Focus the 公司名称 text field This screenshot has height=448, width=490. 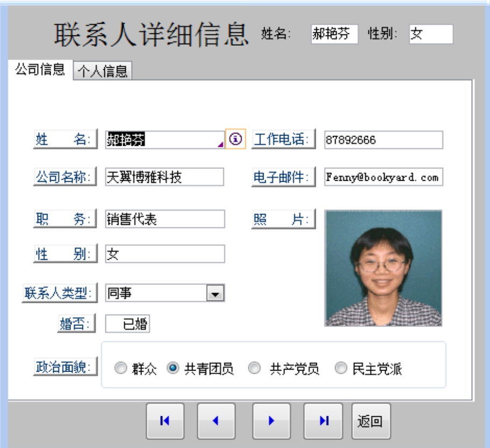click(x=165, y=177)
